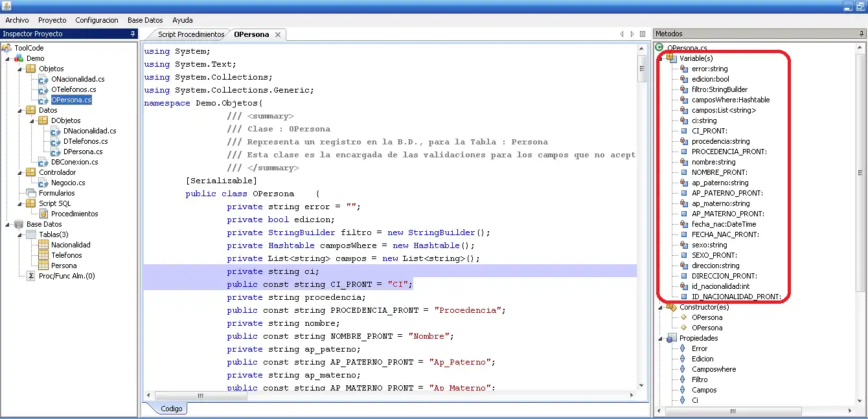
Task: Click the Base Datos database icon
Action: 19,224
